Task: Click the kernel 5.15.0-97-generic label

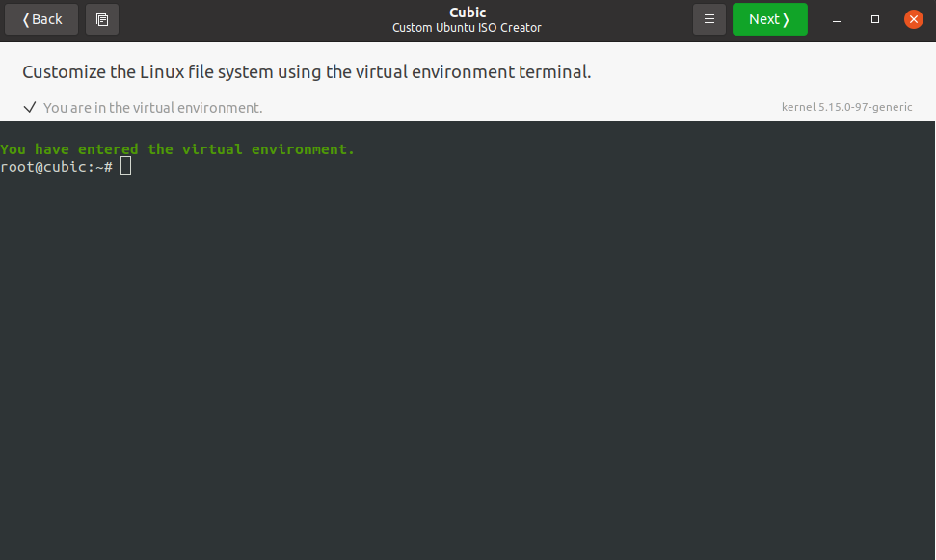Action: 846,107
